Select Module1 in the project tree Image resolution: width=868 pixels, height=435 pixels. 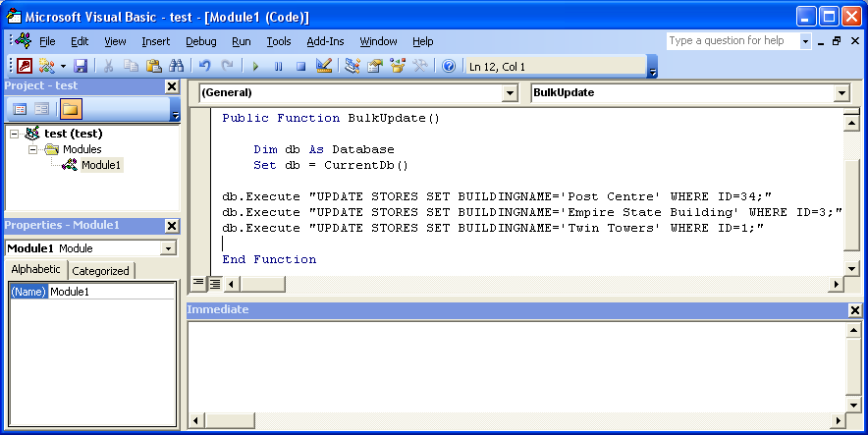click(101, 165)
